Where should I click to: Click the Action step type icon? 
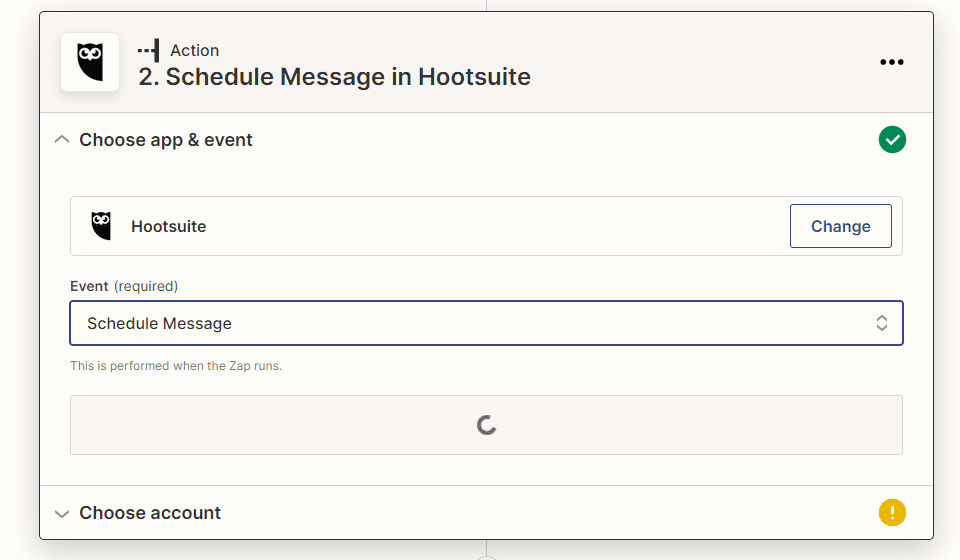click(149, 50)
